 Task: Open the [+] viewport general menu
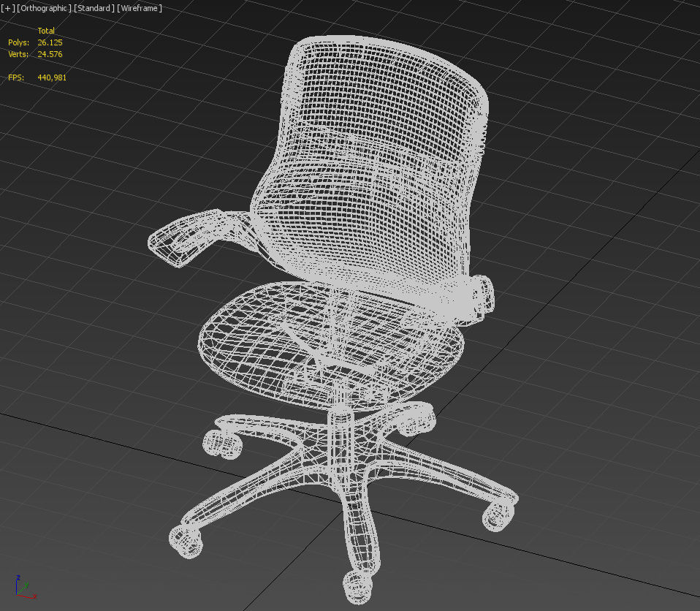click(7, 8)
